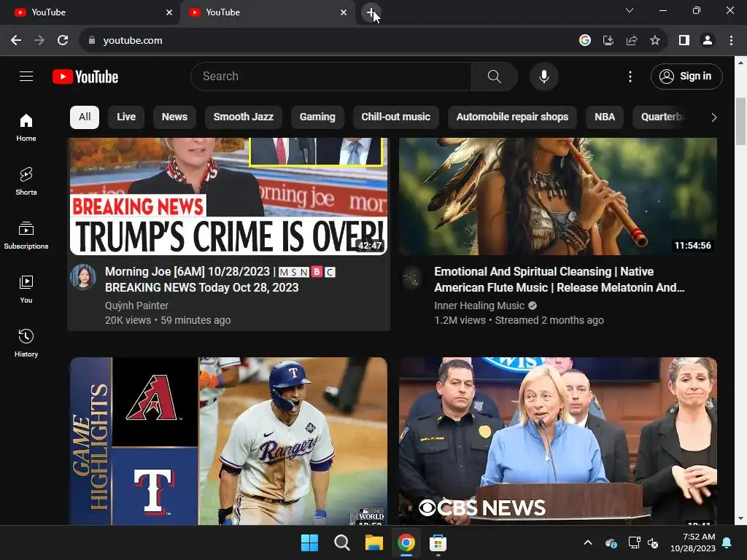Open Subscriptions from sidebar
This screenshot has width=747, height=560.
pyautogui.click(x=26, y=236)
